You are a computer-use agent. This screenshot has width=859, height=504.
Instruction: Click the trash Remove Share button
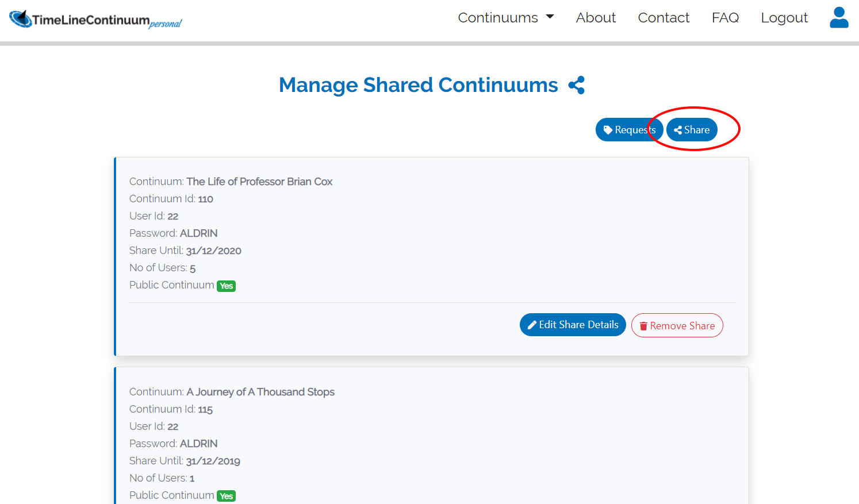coord(677,326)
